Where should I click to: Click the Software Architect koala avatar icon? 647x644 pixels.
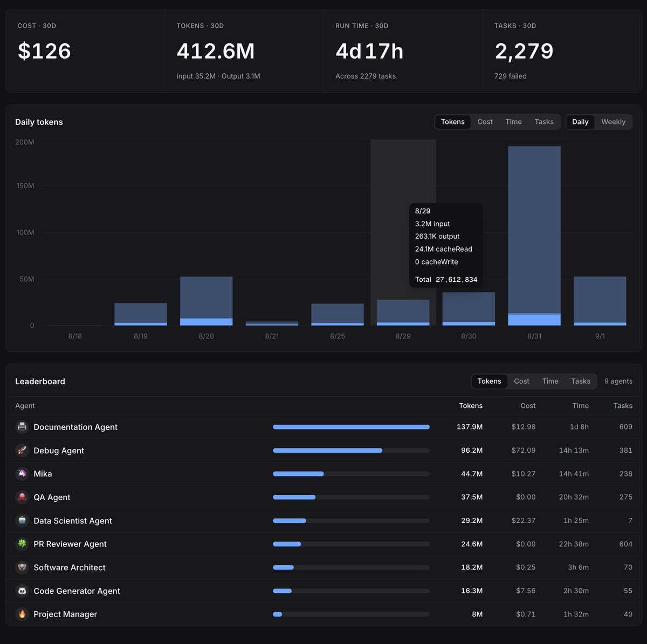click(x=22, y=567)
